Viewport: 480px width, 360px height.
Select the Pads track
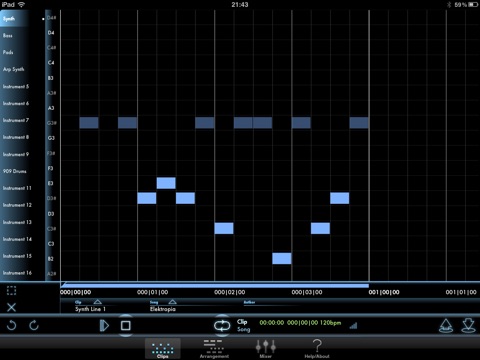click(8, 52)
